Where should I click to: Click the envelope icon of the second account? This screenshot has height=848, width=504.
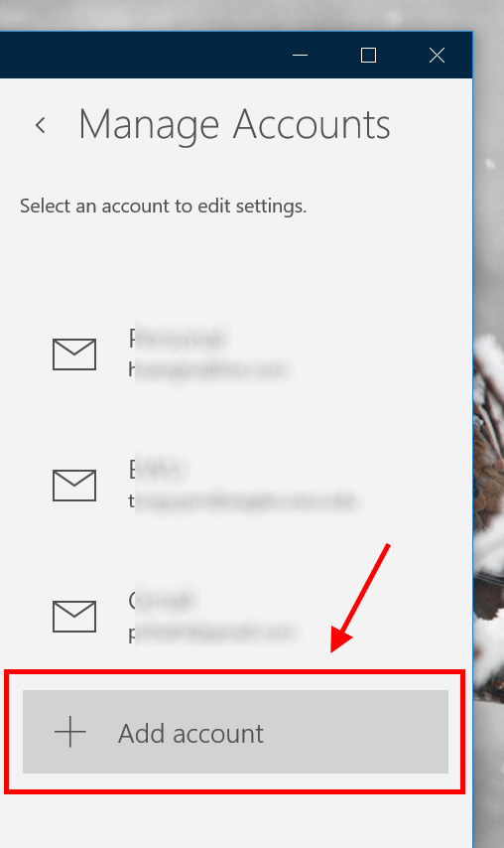pyautogui.click(x=74, y=486)
